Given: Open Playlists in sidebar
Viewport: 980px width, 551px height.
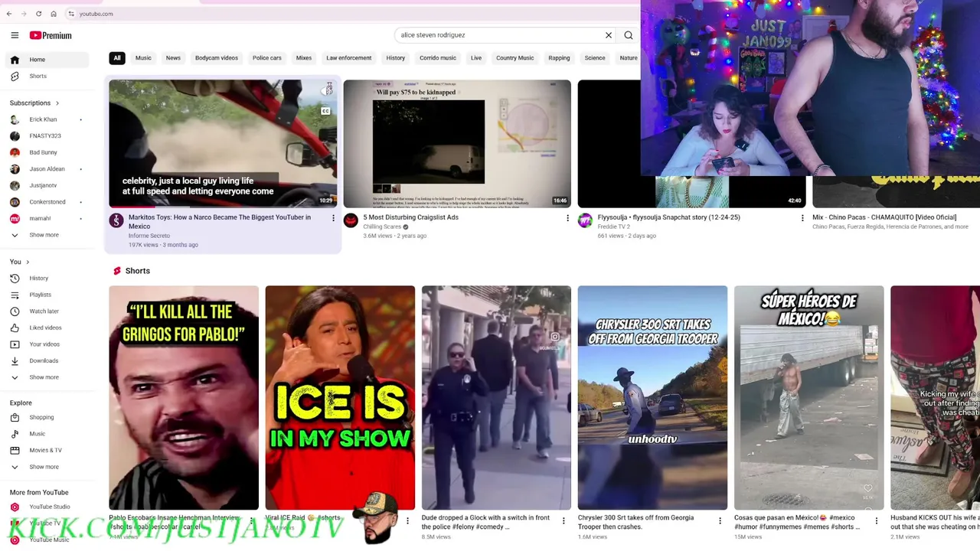Looking at the screenshot, I should [46, 295].
